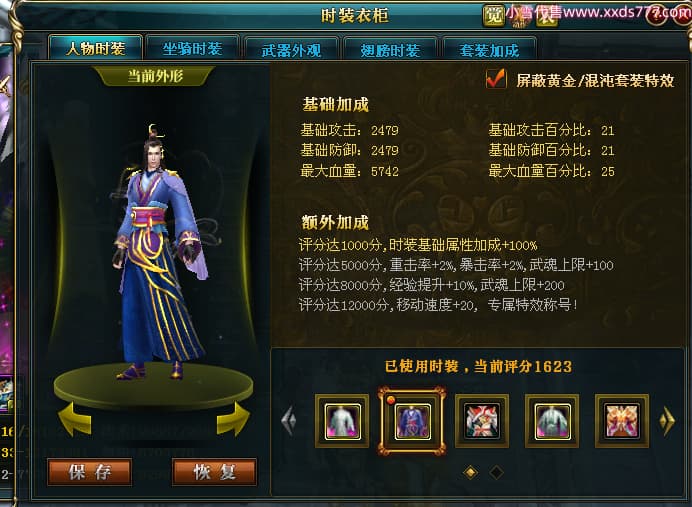The height and width of the screenshot is (507, 692).
Task: Select the white robe costume icon
Action: click(x=342, y=421)
